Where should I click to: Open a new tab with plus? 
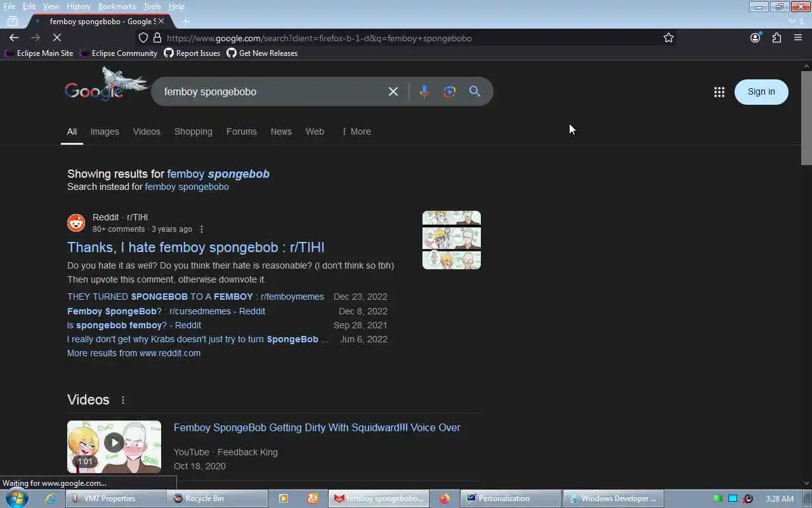(x=186, y=21)
